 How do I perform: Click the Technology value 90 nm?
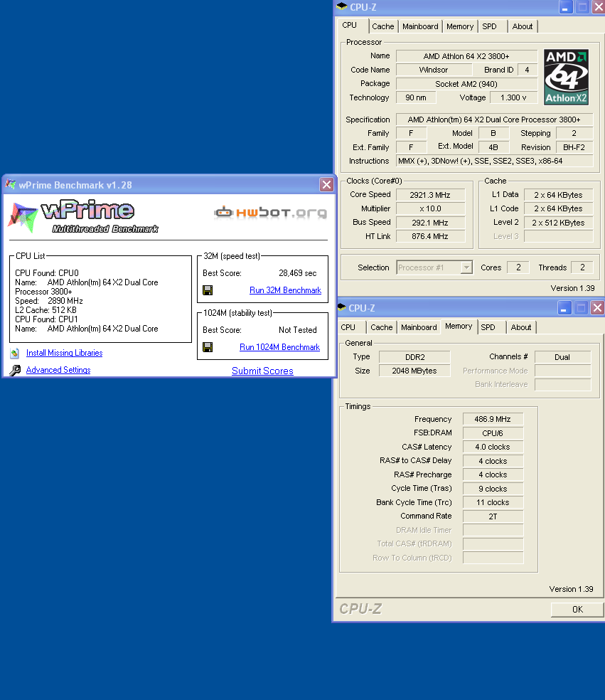tap(416, 97)
